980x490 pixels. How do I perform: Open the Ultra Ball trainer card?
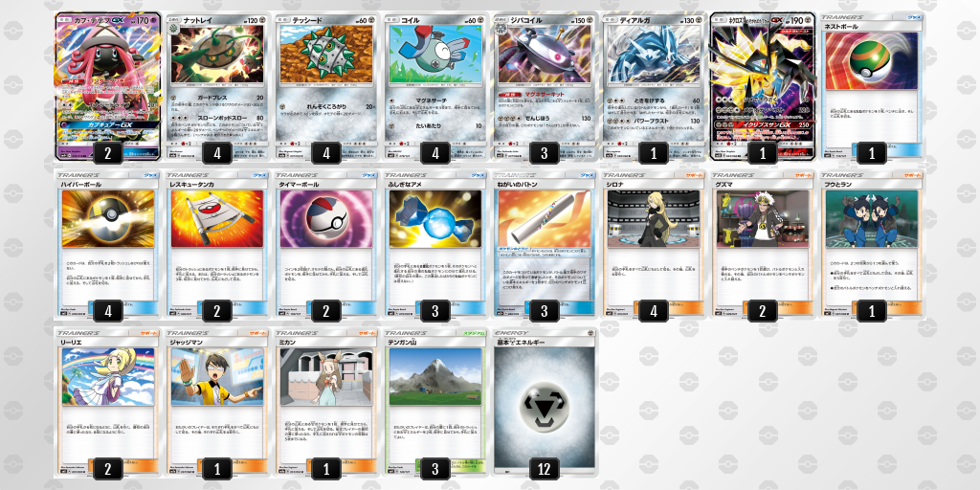point(108,244)
